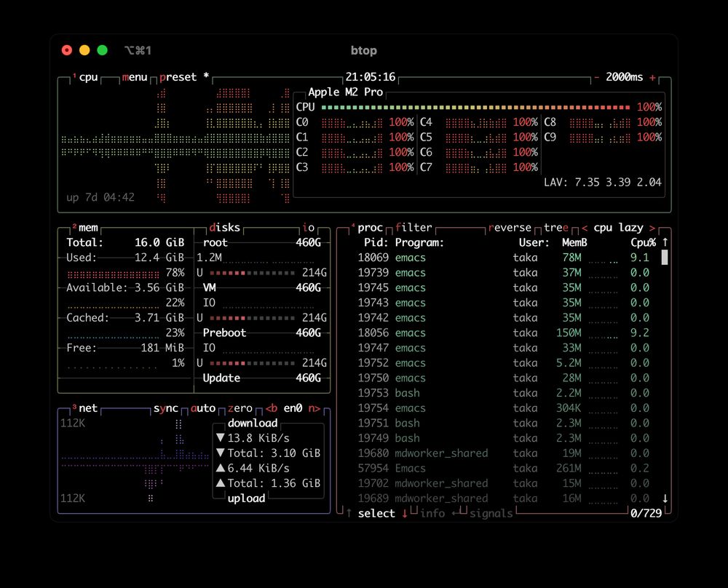Decrease update interval with minus sign
The height and width of the screenshot is (588, 728).
pyautogui.click(x=597, y=77)
